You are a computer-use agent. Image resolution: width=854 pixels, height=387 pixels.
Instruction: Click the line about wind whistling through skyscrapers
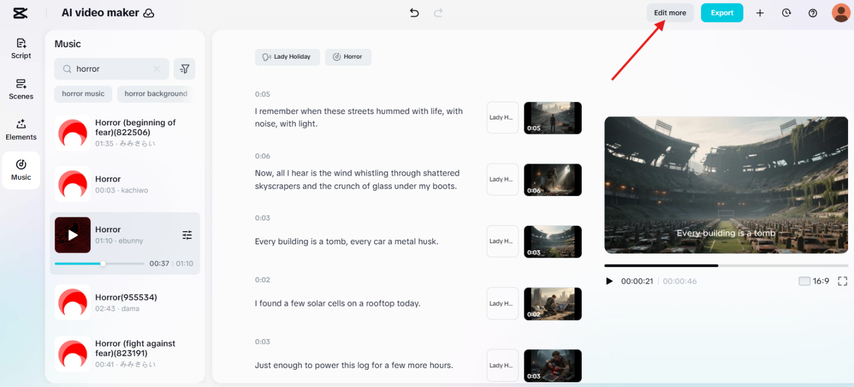(357, 180)
